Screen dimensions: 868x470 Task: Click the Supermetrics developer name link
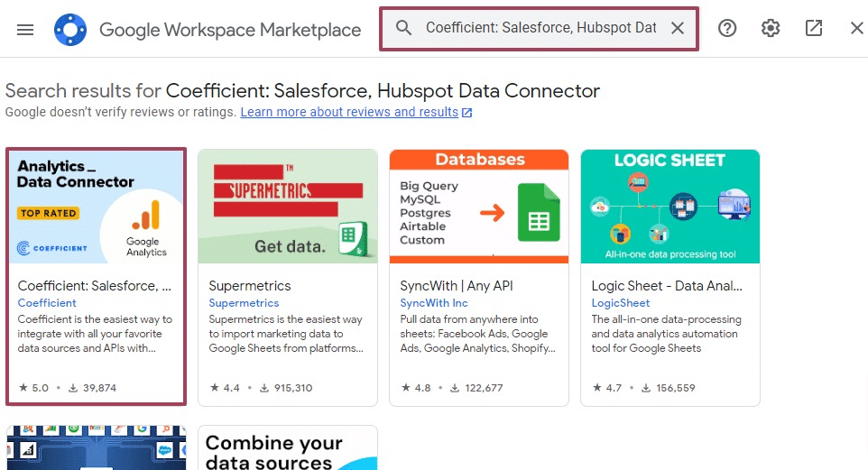click(244, 303)
